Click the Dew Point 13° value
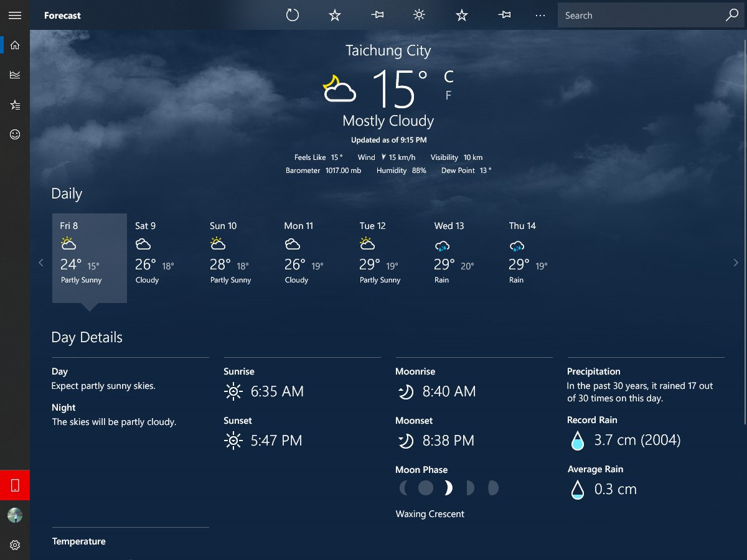Viewport: 747px width, 560px height. pyautogui.click(x=486, y=170)
